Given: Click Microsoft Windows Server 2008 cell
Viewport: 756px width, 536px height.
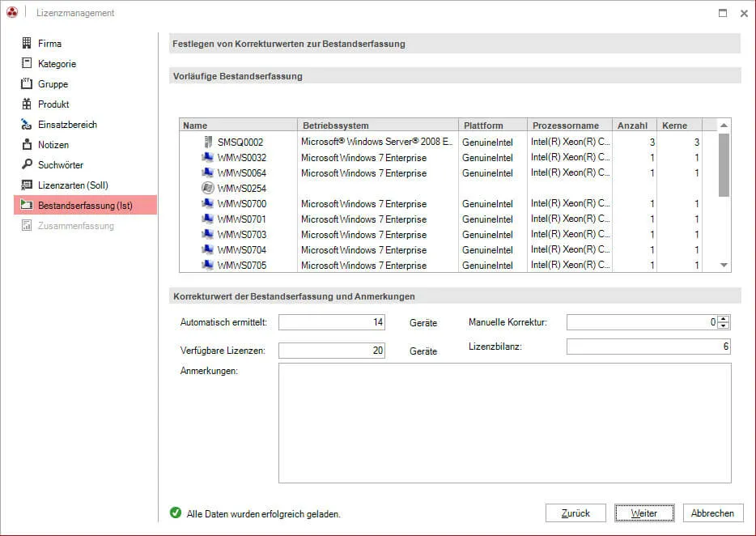Looking at the screenshot, I should click(x=377, y=142).
